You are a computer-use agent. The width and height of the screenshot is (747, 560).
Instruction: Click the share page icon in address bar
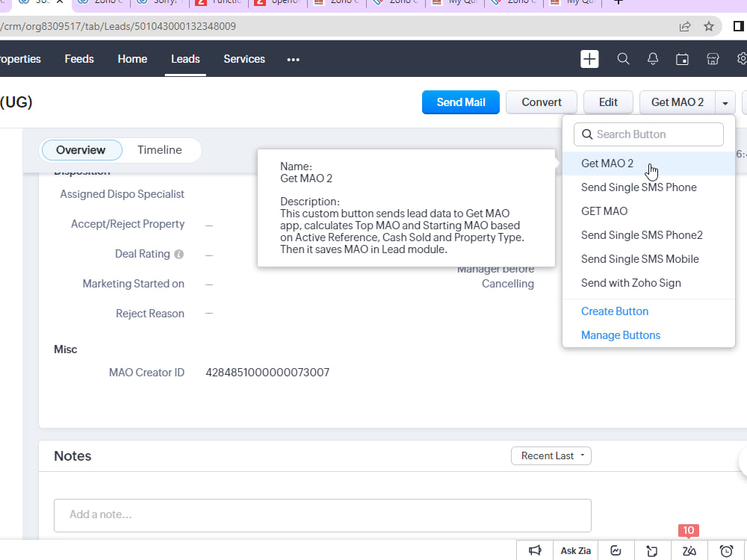tap(684, 26)
